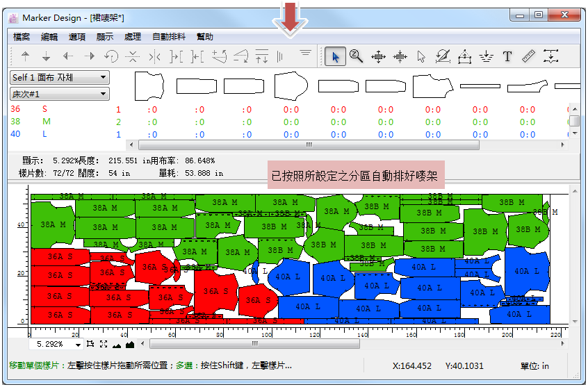Click the text T tool
588x387 pixels.
click(x=507, y=57)
